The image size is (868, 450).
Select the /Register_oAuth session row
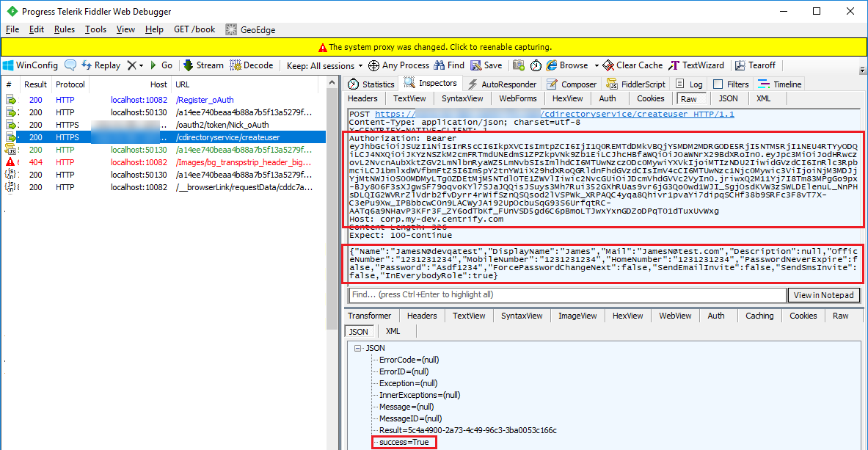163,101
